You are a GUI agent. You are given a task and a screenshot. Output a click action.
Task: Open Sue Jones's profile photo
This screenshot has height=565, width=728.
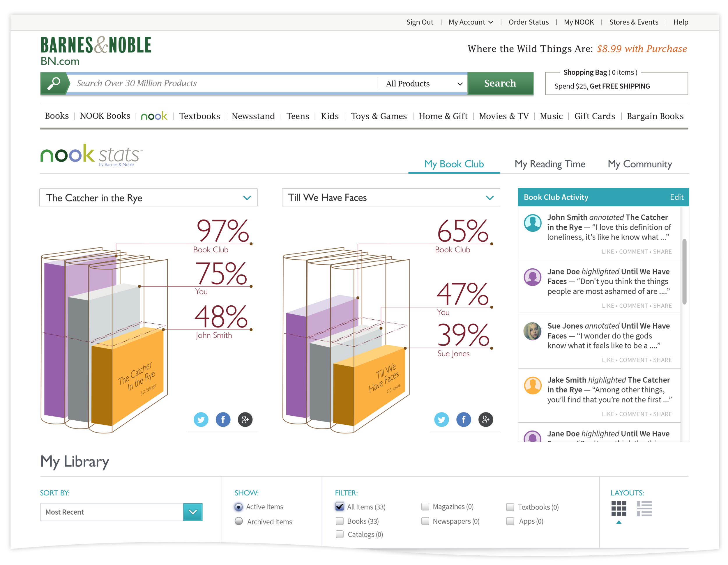coord(533,331)
